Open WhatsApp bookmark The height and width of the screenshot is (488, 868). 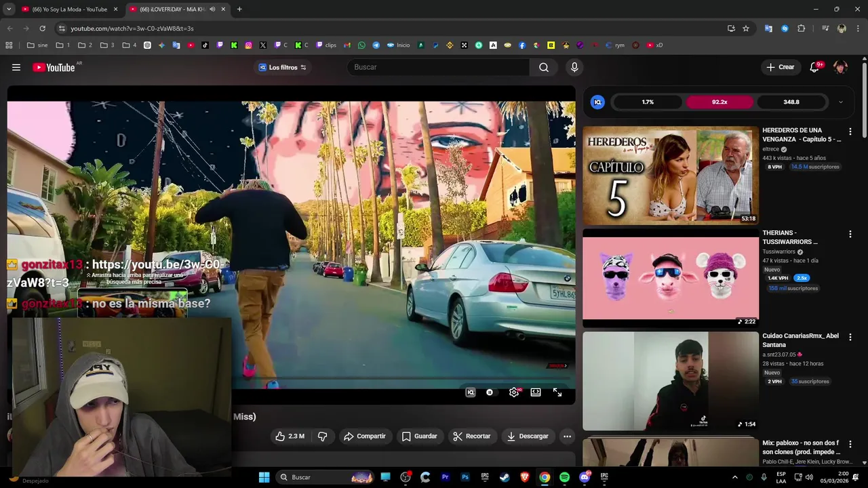click(x=361, y=45)
